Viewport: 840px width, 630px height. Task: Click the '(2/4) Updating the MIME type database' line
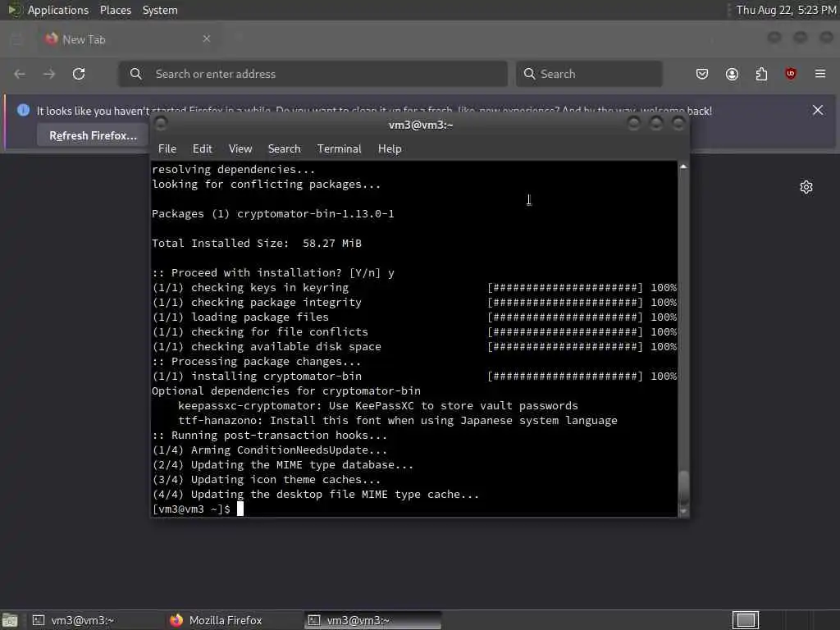(283, 464)
